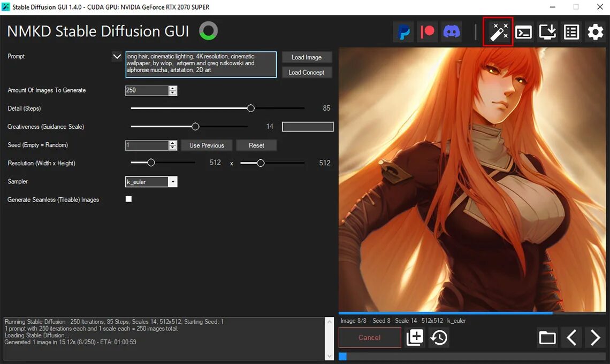Click the image info text 'Image 8/8'
The image size is (610, 364).
tap(354, 321)
